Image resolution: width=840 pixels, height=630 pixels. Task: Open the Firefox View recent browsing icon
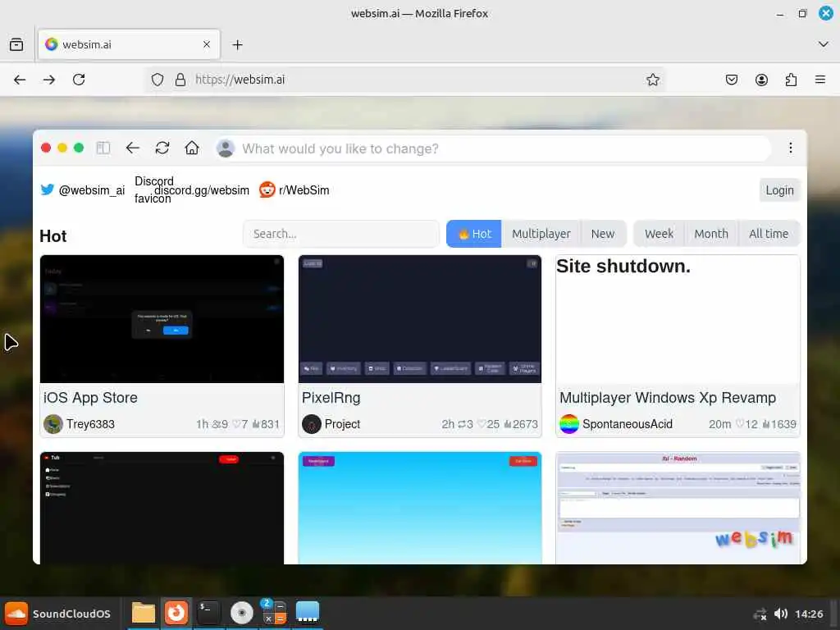[x=16, y=44]
